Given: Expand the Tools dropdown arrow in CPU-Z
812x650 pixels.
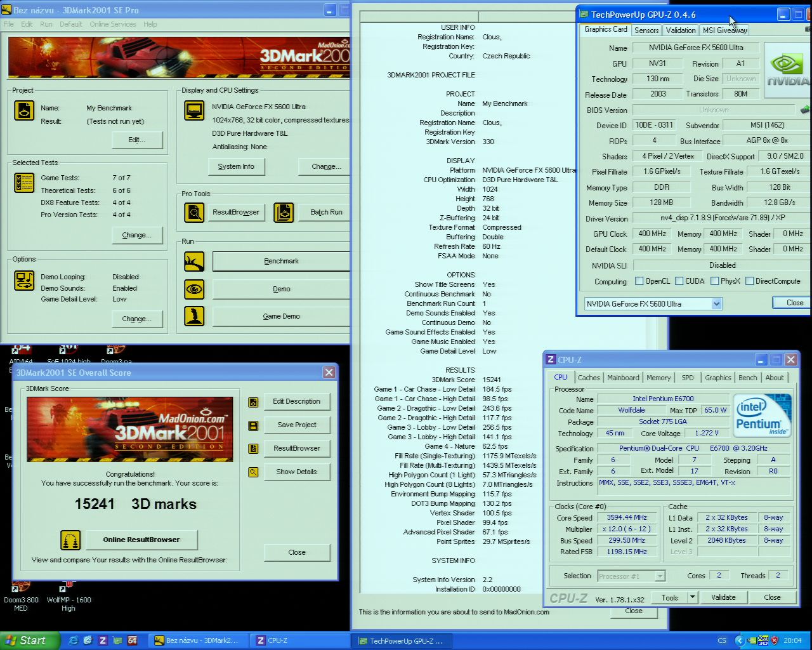Looking at the screenshot, I should [x=692, y=597].
